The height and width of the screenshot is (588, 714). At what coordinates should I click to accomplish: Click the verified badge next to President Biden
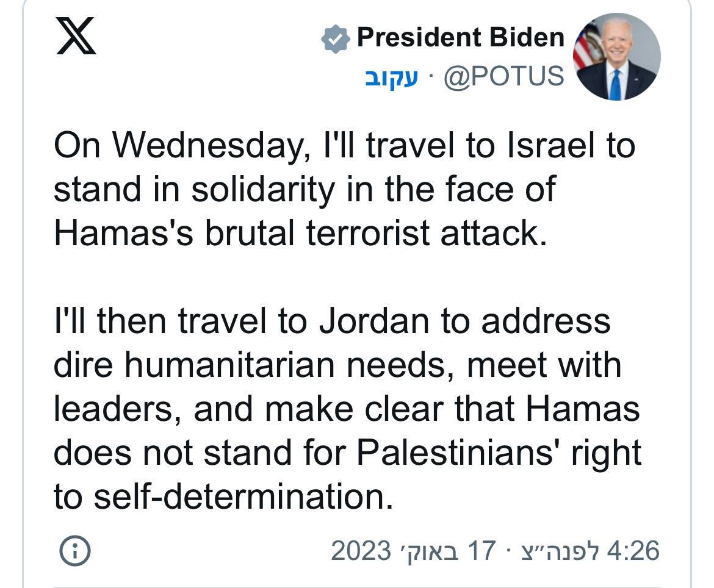pos(336,38)
